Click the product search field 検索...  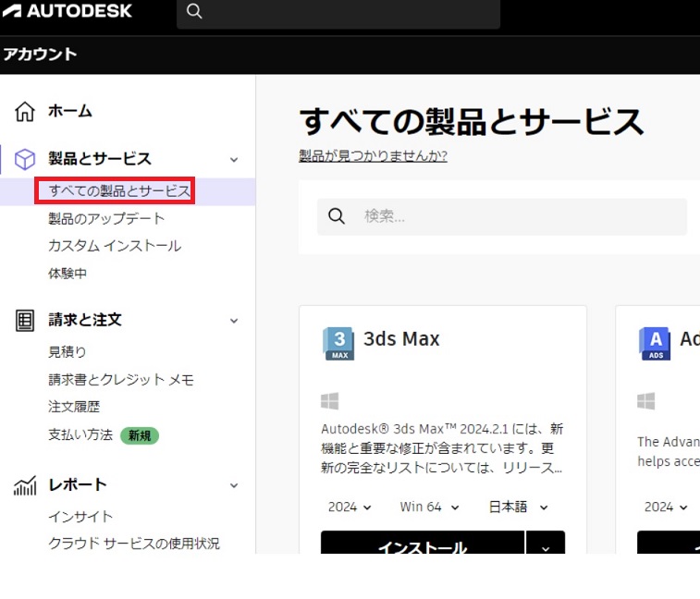pos(502,216)
